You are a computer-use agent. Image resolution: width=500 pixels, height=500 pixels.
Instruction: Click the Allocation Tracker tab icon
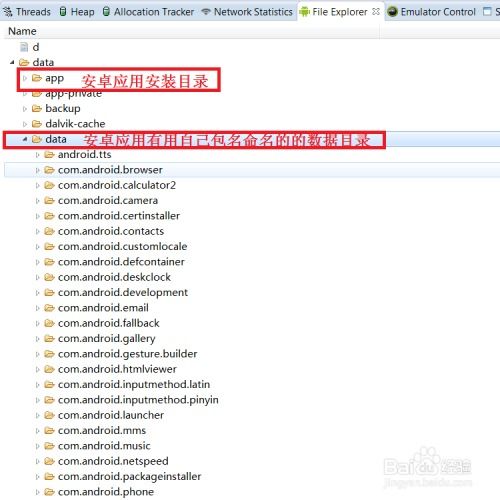coord(106,12)
